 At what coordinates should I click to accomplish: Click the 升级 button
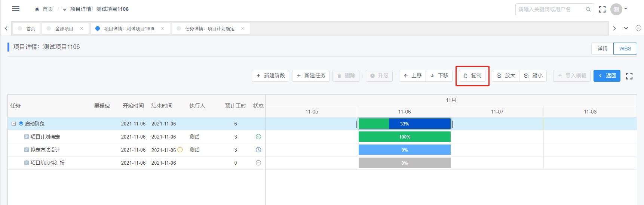pos(379,75)
